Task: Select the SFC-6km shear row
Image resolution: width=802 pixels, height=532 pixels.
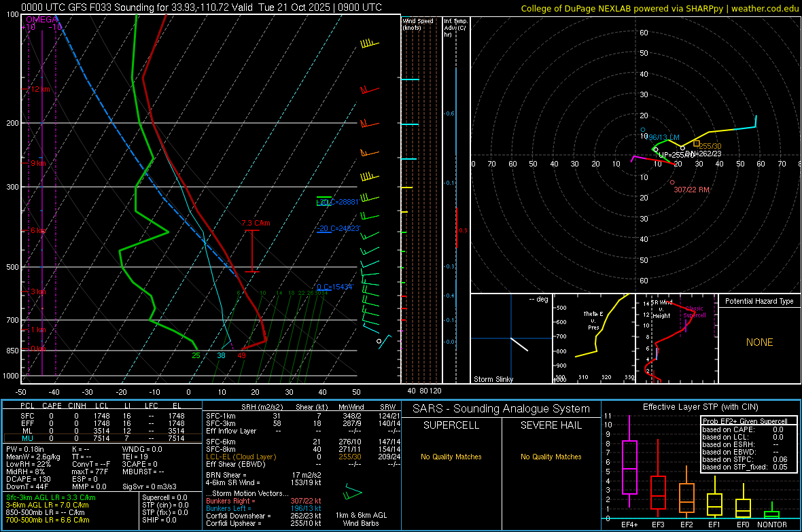Action: tap(303, 442)
